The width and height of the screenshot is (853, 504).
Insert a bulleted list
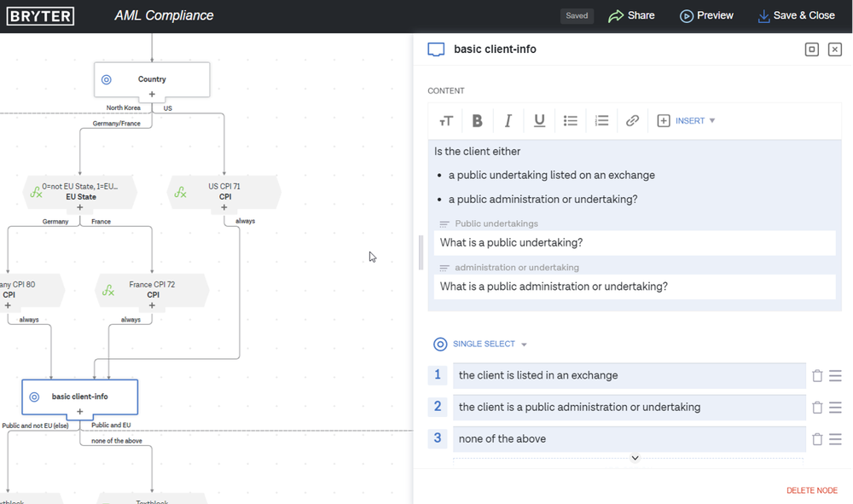point(571,121)
